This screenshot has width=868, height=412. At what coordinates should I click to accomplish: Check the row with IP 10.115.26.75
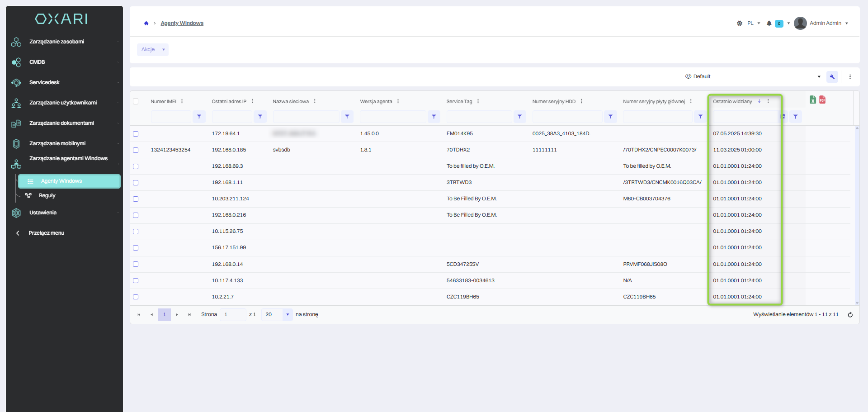click(136, 232)
